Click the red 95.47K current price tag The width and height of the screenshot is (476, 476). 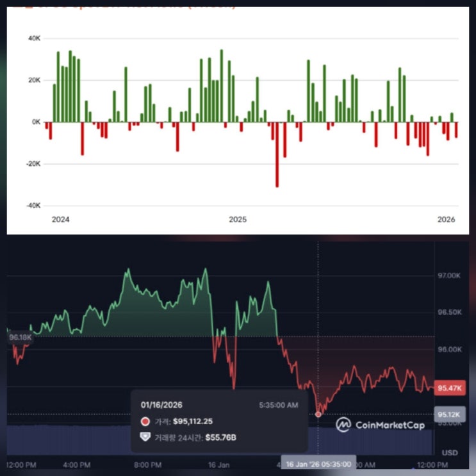pos(450,388)
